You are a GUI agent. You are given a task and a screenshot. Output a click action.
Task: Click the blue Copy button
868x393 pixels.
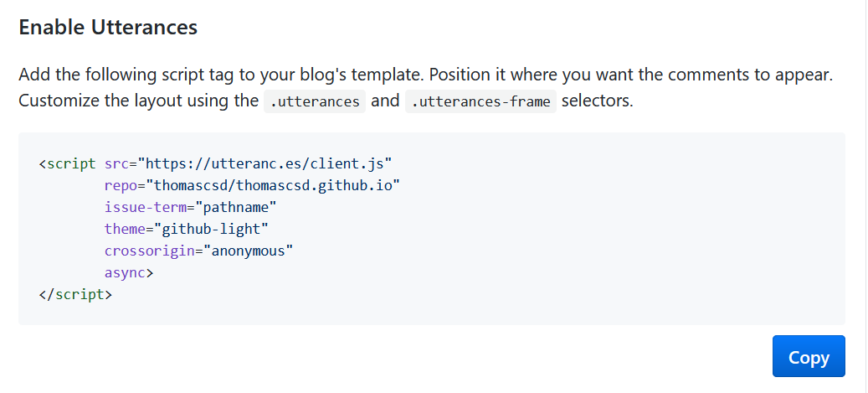coord(808,357)
